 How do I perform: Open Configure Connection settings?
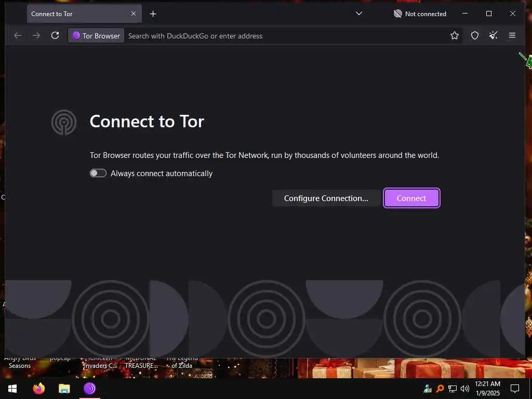[x=326, y=198]
